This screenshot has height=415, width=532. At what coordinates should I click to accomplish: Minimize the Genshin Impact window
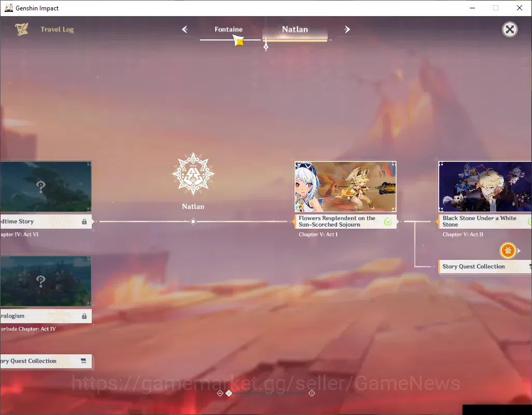tap(472, 8)
